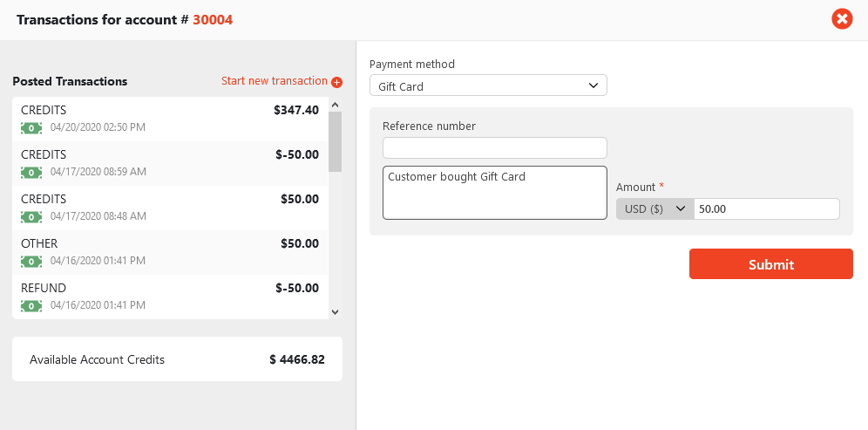Click the red plus icon for new transaction
The width and height of the screenshot is (868, 430).
[x=336, y=82]
